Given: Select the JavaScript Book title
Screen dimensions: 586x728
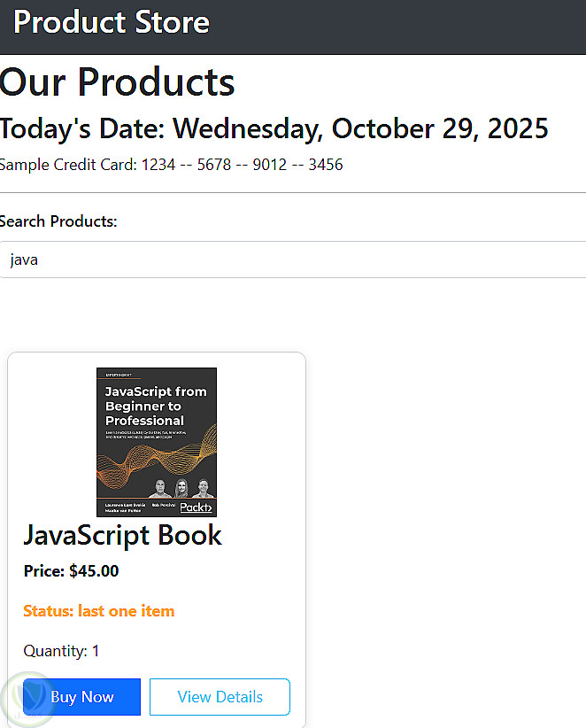Looking at the screenshot, I should pyautogui.click(x=122, y=535).
